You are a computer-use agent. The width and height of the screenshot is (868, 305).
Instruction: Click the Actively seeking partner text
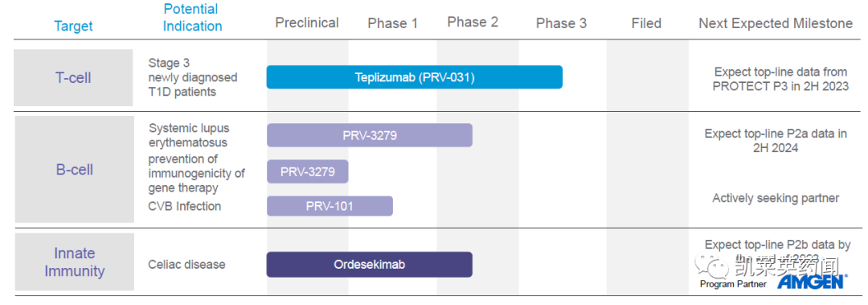pyautogui.click(x=776, y=198)
